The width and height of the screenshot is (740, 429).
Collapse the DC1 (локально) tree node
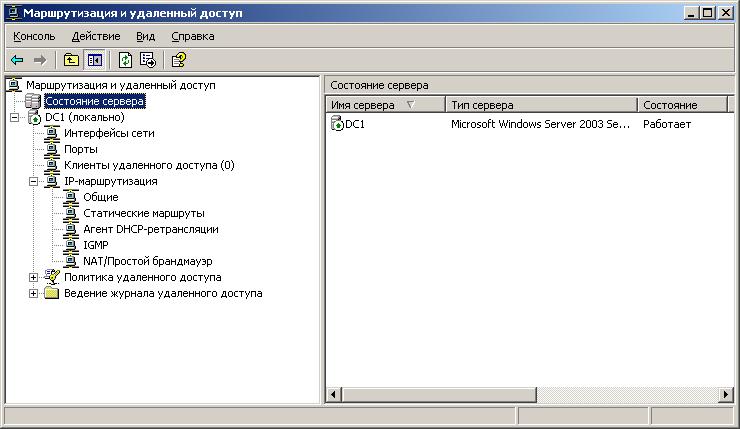click(15, 118)
